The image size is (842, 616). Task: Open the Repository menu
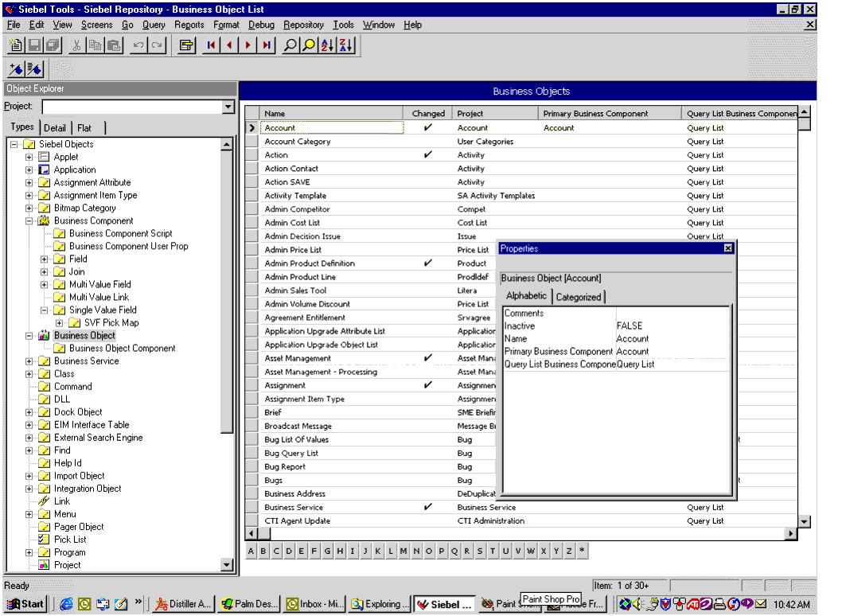(303, 25)
